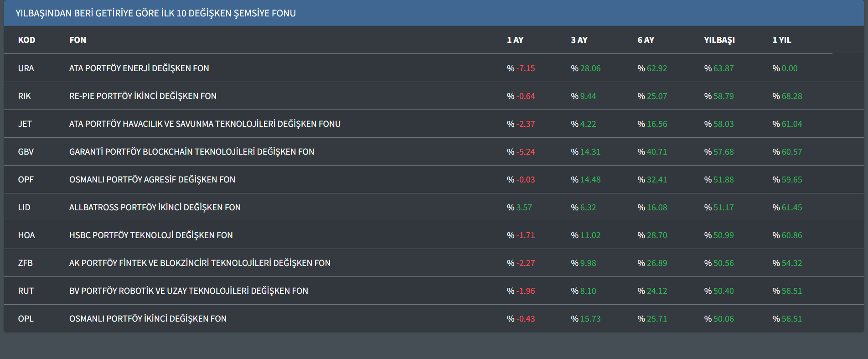
Task: Select the FON column header
Action: pyautogui.click(x=77, y=40)
